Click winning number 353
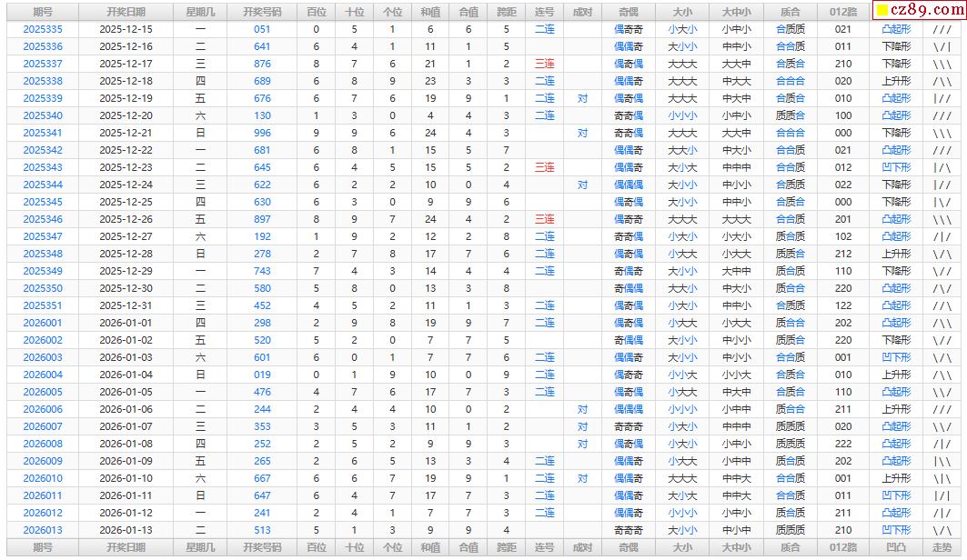 click(262, 425)
